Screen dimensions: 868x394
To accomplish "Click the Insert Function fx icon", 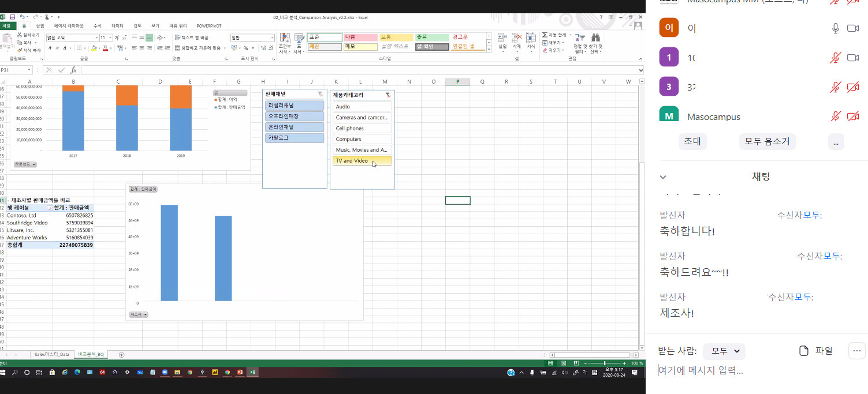I will (x=73, y=70).
